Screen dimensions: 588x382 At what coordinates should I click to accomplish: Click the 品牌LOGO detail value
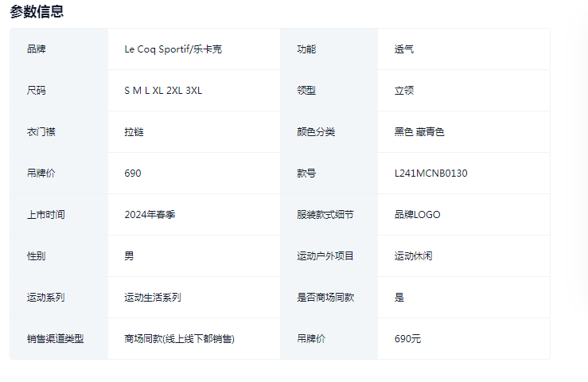tap(417, 215)
